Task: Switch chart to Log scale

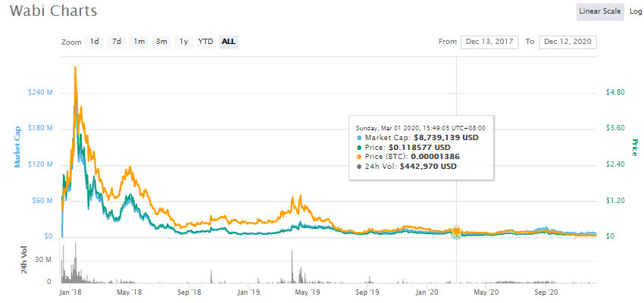Action: click(636, 11)
